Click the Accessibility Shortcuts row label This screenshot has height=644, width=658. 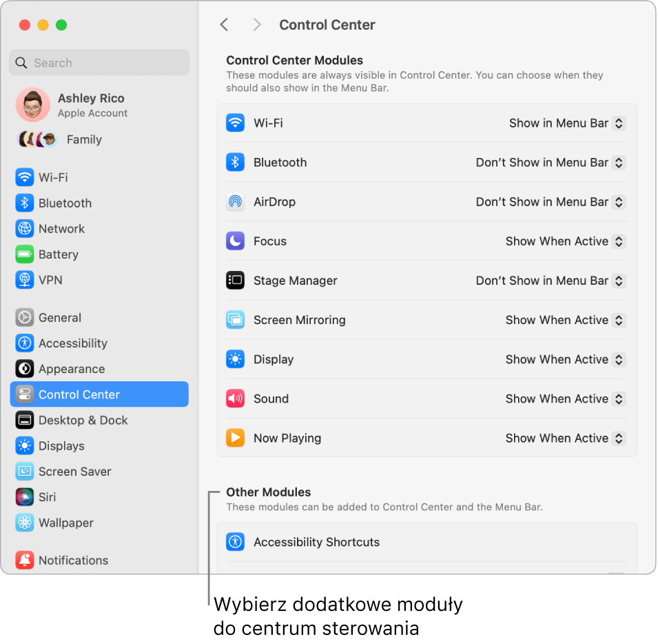pyautogui.click(x=316, y=542)
